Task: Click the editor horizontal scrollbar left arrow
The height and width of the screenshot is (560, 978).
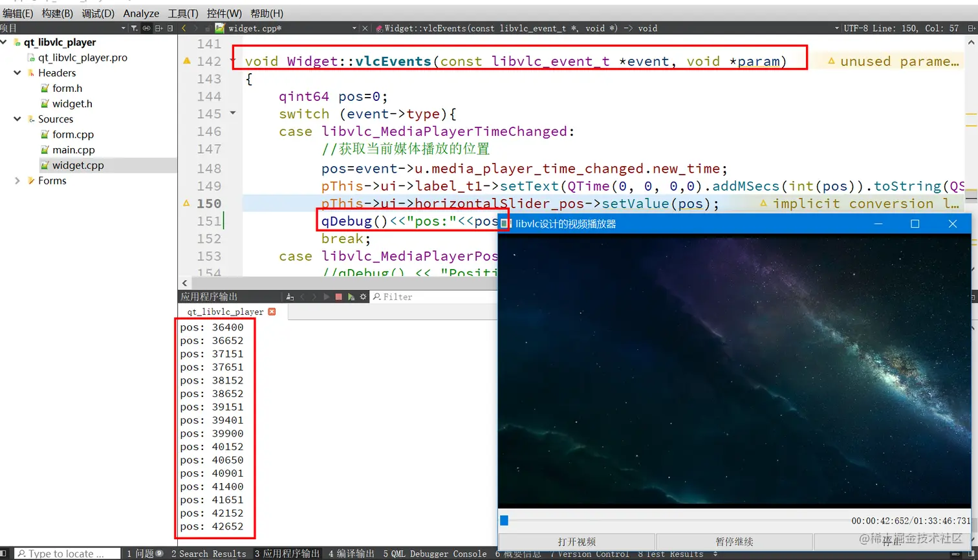Action: [x=185, y=283]
